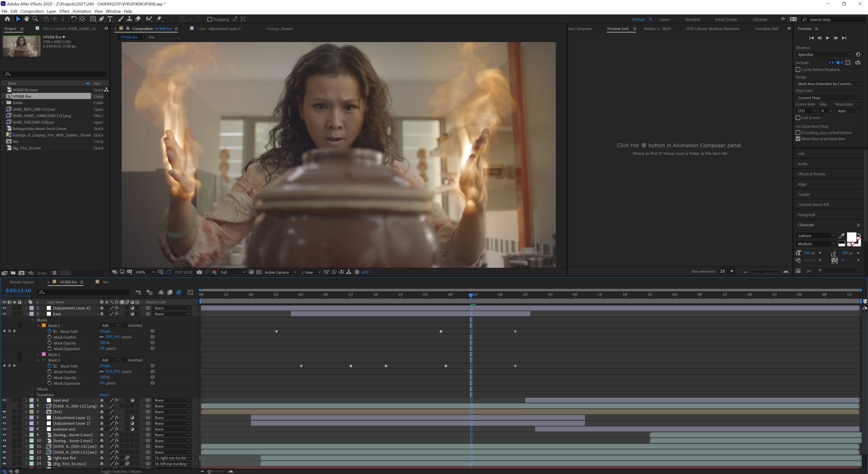The height and width of the screenshot is (474, 868).
Task: Select the Horizontal Type tool
Action: point(110,19)
